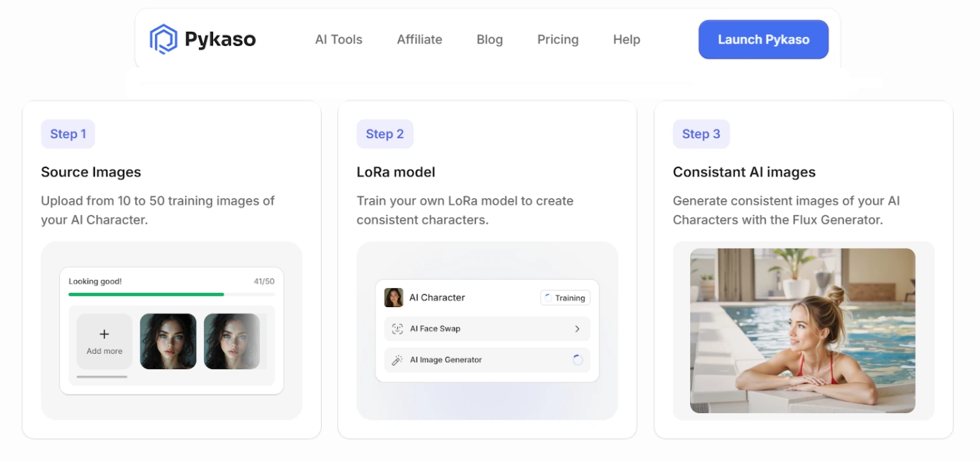Select the second uploaded portrait thumbnail
Image resolution: width=980 pixels, height=461 pixels.
[232, 341]
